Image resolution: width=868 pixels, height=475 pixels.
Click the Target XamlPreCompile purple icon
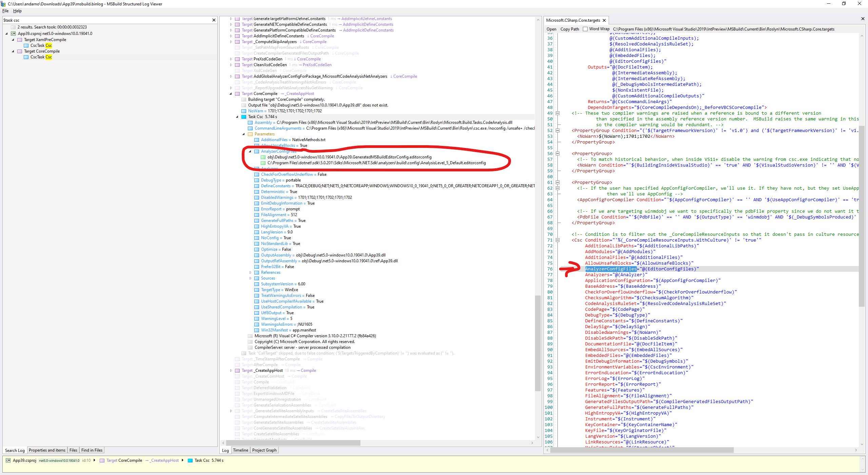pyautogui.click(x=20, y=40)
